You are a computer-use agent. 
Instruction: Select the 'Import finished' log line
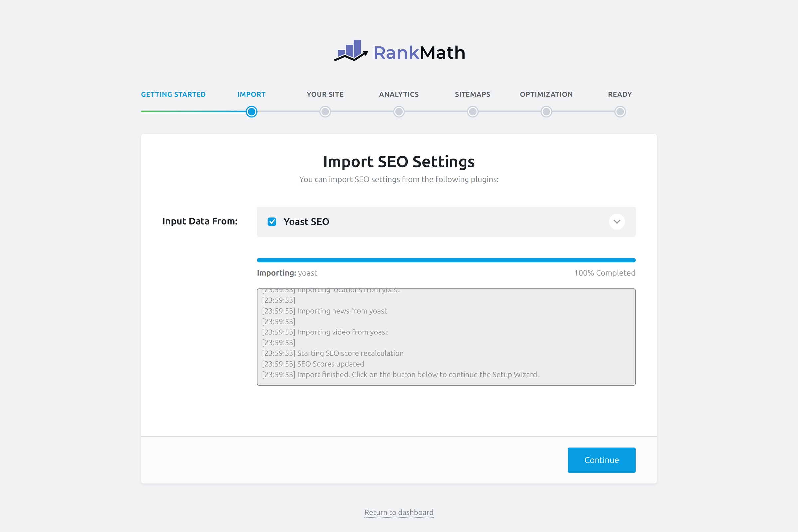(400, 375)
